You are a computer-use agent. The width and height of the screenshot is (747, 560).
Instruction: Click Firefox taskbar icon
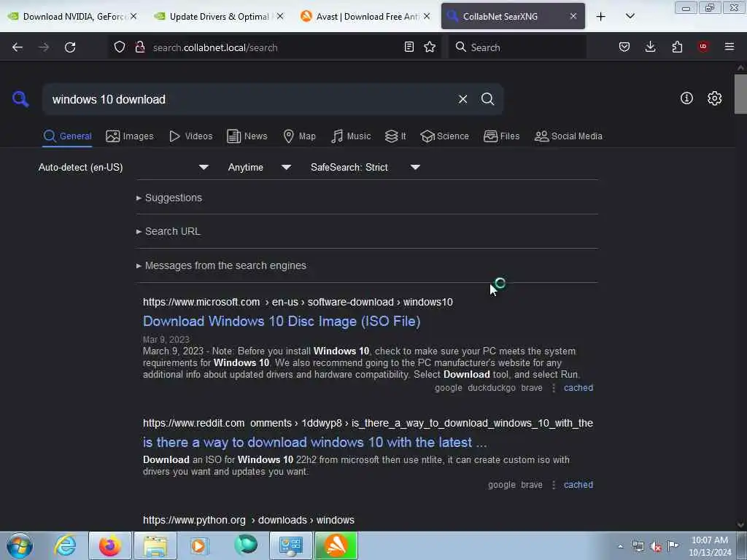(110, 545)
